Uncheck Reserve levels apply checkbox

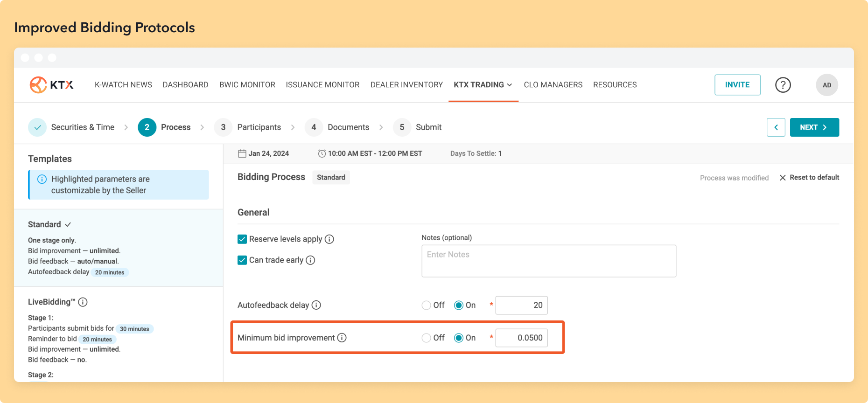pyautogui.click(x=242, y=239)
